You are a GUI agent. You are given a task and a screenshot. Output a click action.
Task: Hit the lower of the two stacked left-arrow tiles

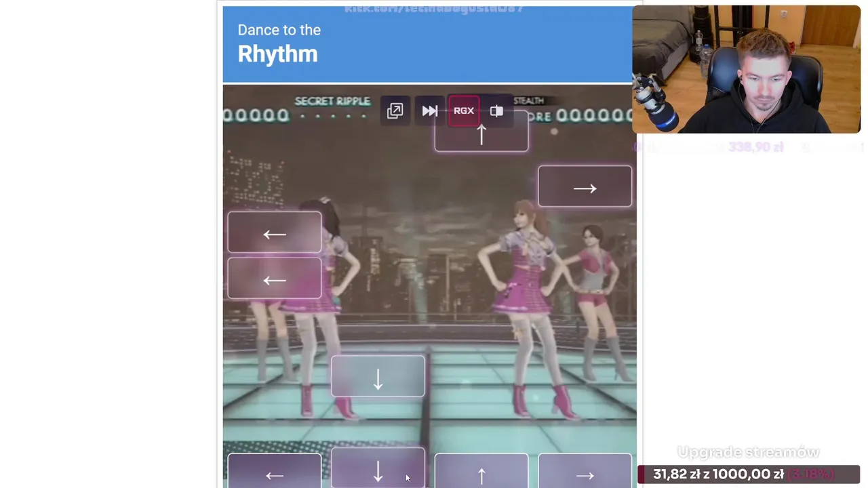pyautogui.click(x=275, y=278)
